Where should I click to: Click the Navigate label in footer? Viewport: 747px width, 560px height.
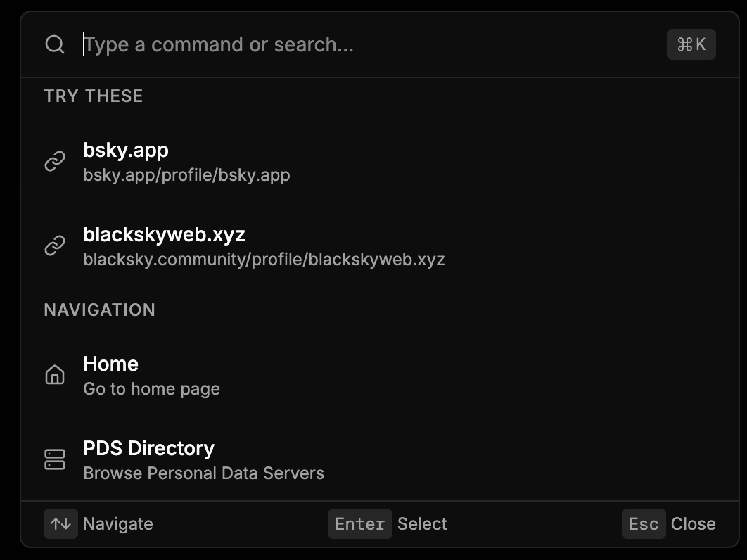[x=117, y=524]
